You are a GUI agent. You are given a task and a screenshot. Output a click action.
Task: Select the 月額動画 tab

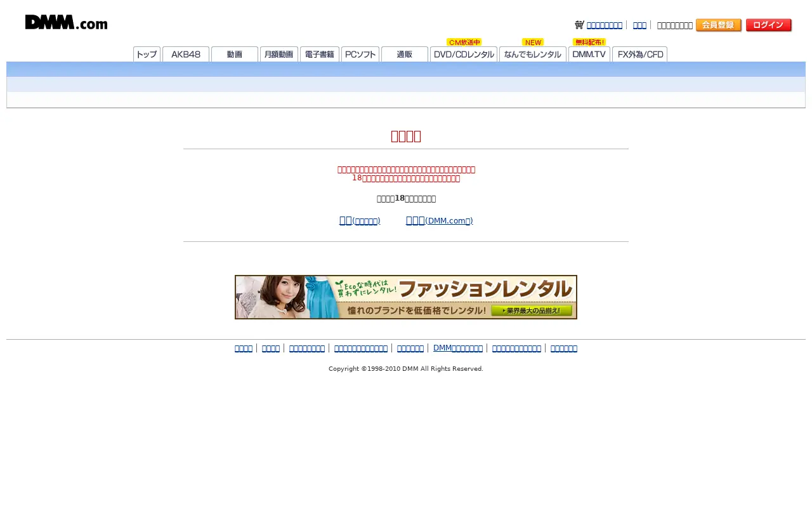click(279, 55)
